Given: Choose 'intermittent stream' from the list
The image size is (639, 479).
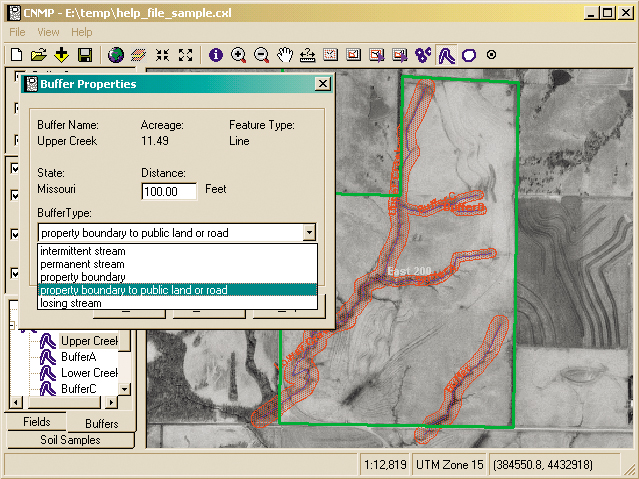Looking at the screenshot, I should pos(83,251).
